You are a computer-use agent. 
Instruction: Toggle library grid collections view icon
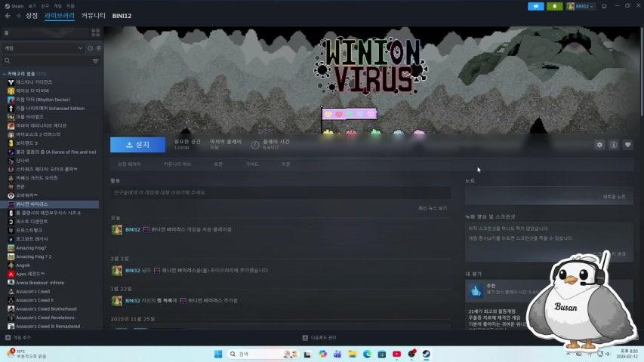click(x=96, y=33)
